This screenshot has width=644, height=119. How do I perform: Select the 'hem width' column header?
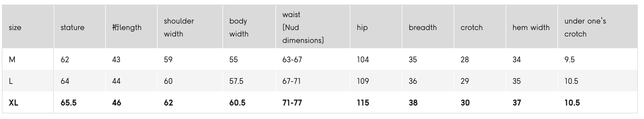coord(531,27)
